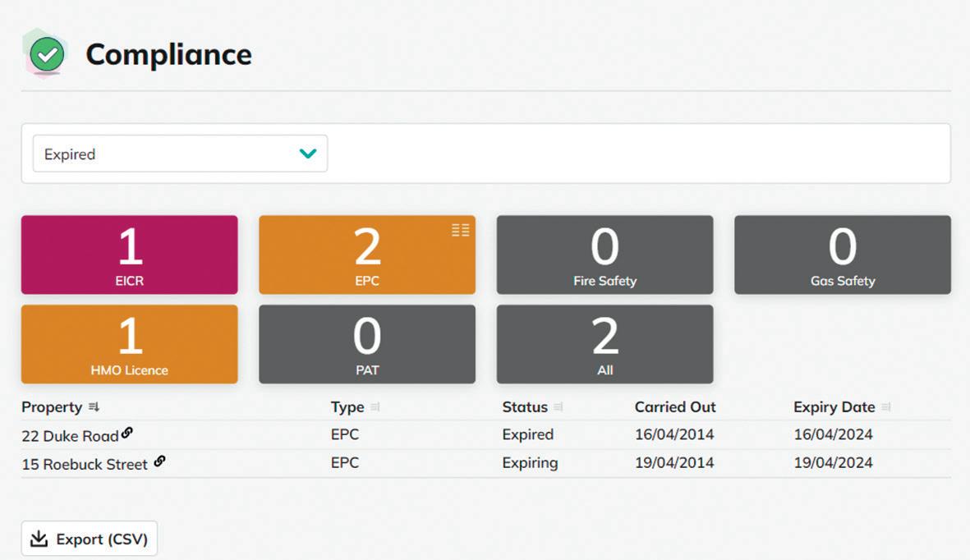Click the link icon beside 22 Duke Road
970x560 pixels.
126,433
